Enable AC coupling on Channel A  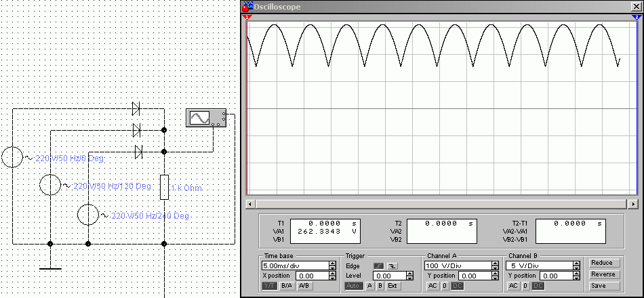coord(432,286)
